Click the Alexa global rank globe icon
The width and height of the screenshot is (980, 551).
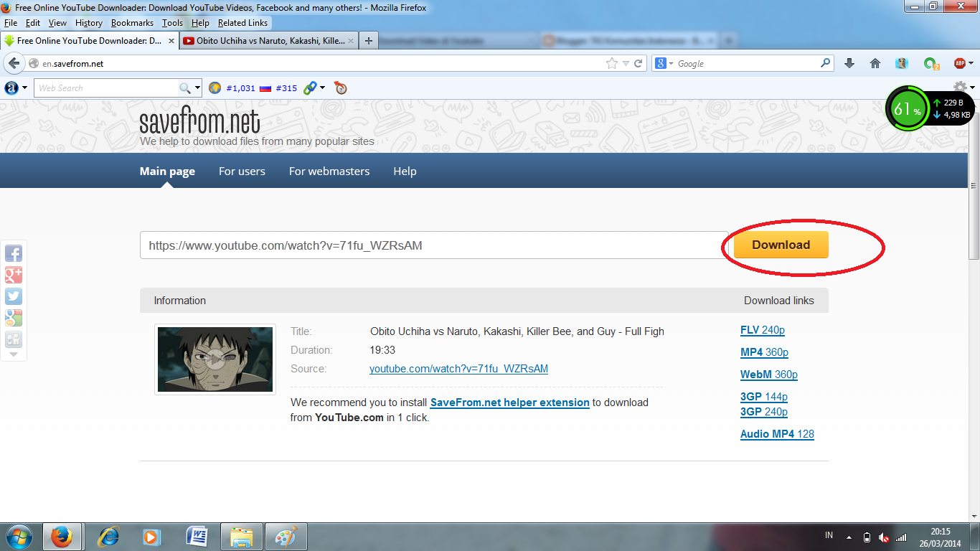pyautogui.click(x=215, y=88)
